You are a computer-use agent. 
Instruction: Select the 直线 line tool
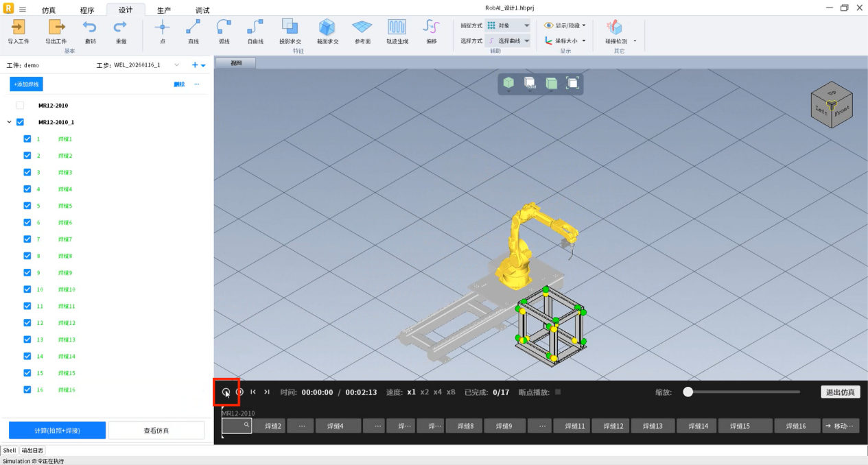193,27
